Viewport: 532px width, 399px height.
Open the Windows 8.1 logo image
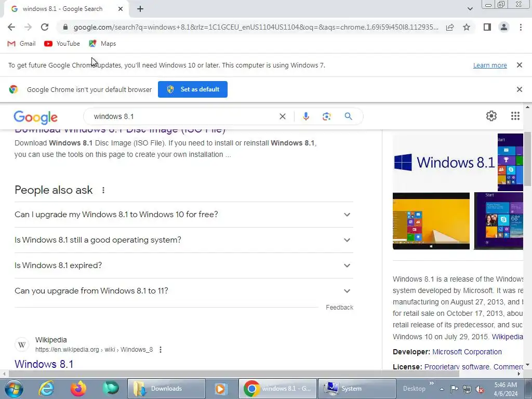point(445,162)
